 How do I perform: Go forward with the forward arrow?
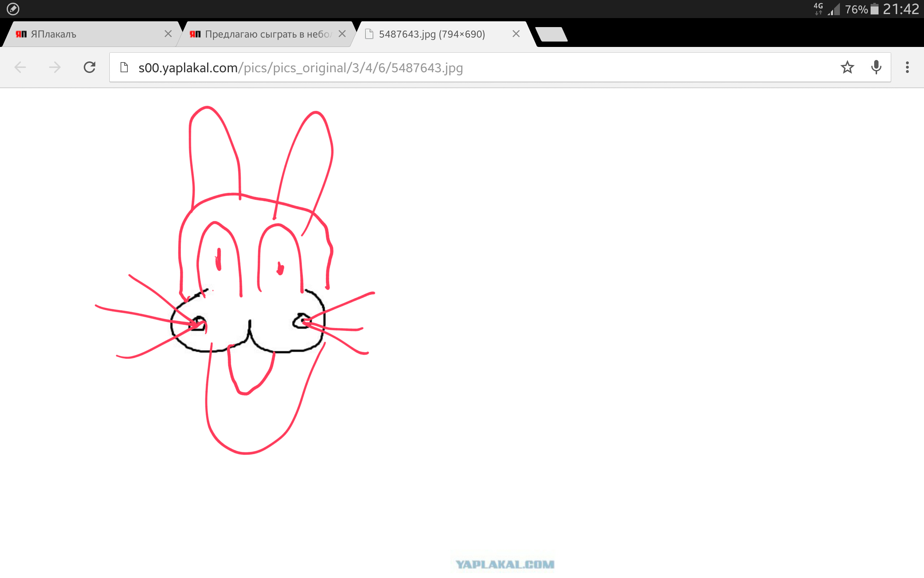pyautogui.click(x=55, y=67)
